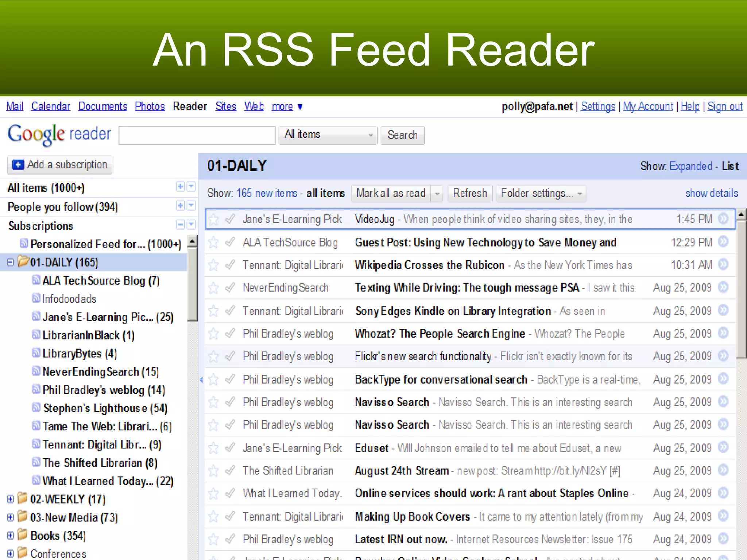Toggle read checkmark on Eduset item

point(230,447)
